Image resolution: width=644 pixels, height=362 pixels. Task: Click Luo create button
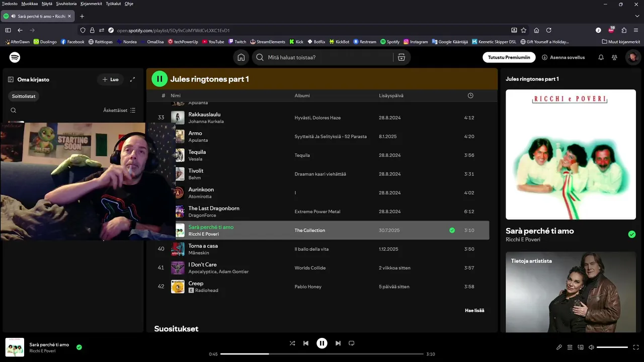110,79
